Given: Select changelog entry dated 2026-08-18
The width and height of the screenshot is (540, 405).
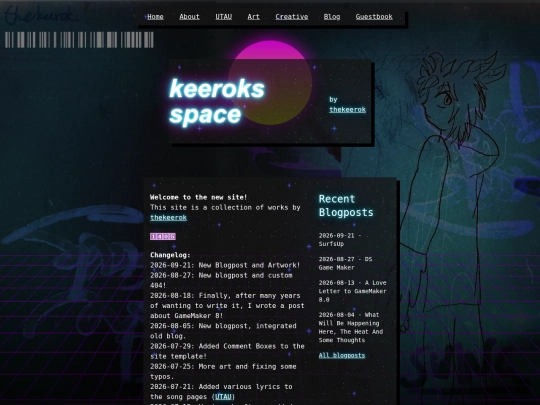Looking at the screenshot, I should 227,305.
